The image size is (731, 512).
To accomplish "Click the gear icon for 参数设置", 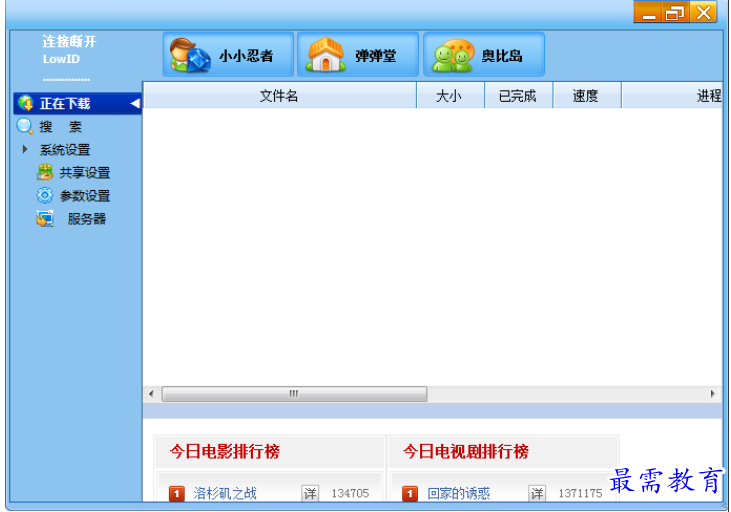I will (45, 195).
